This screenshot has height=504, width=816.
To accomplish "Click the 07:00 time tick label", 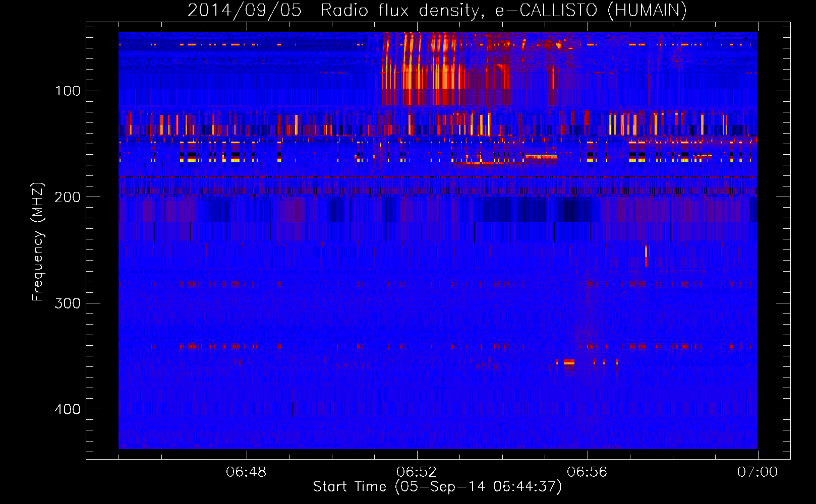I will tap(757, 472).
